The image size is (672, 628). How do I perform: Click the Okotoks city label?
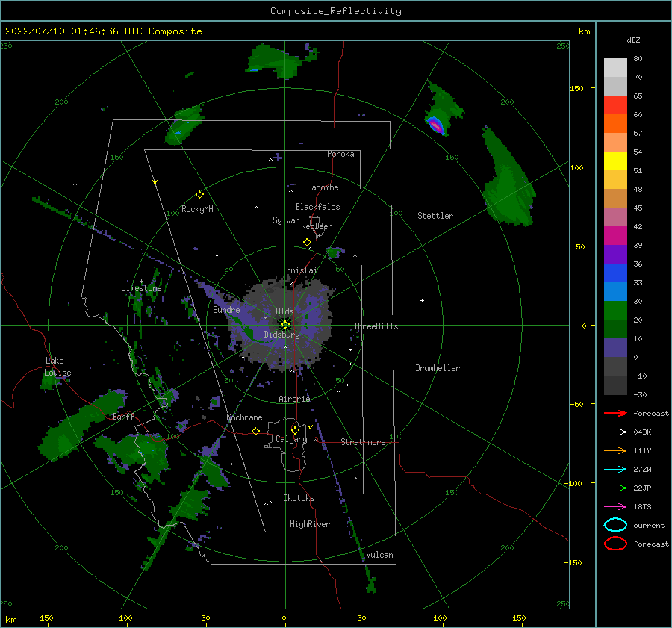coord(299,498)
